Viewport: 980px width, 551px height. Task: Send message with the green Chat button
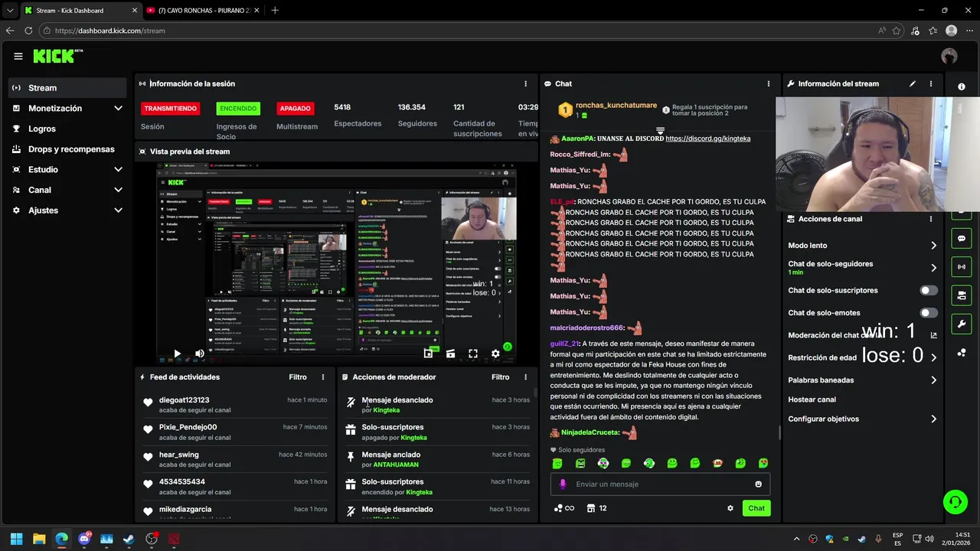(756, 508)
